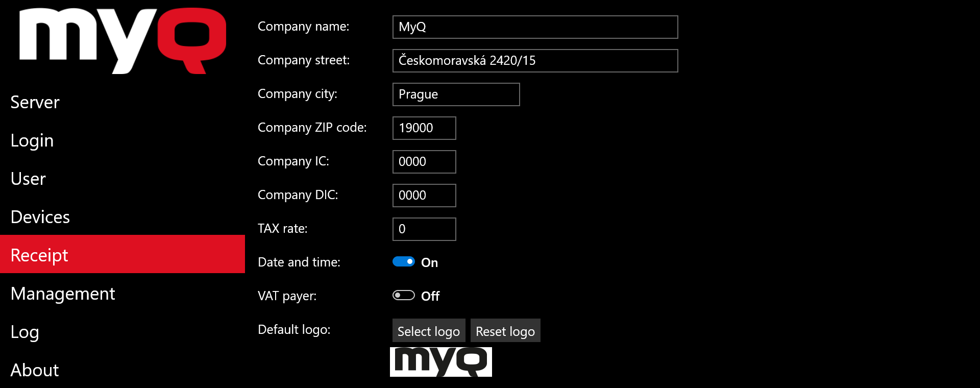Image resolution: width=980 pixels, height=388 pixels.
Task: Click the default logo preview image
Action: (440, 362)
